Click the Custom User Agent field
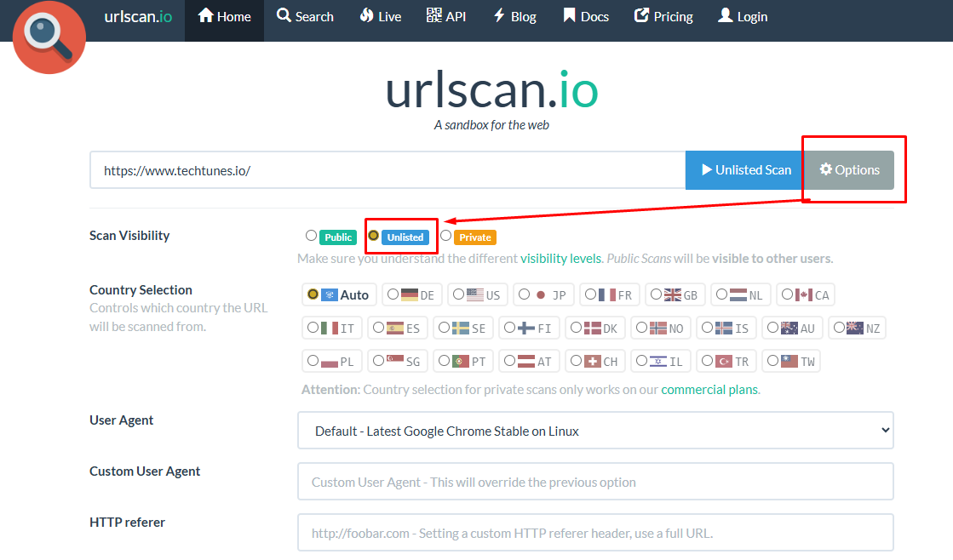This screenshot has height=560, width=953. pyautogui.click(x=594, y=481)
